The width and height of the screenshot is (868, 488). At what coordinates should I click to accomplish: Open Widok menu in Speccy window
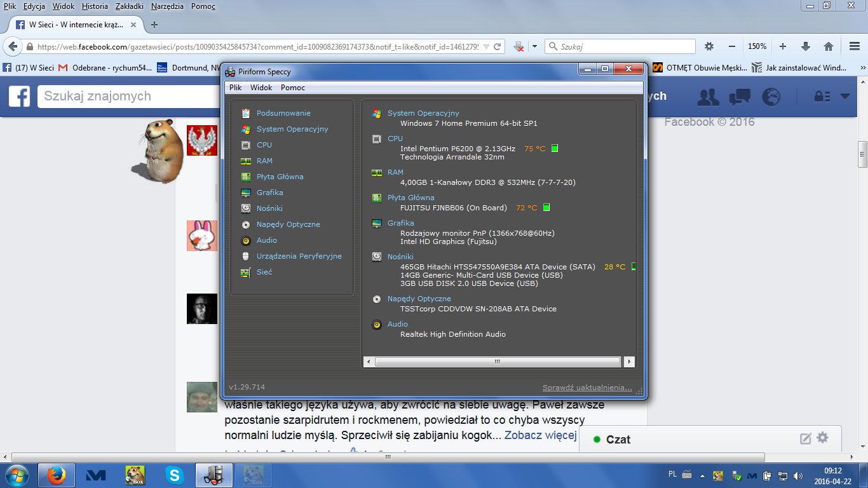[x=261, y=88]
